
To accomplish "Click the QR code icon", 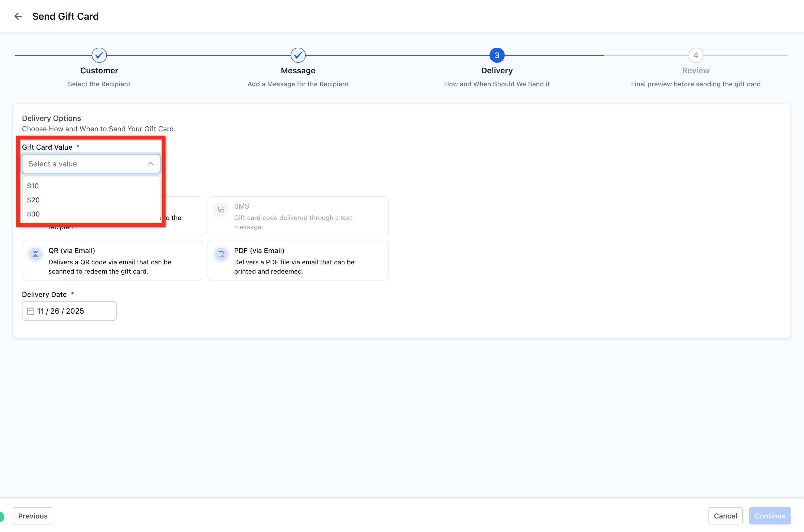I will point(35,254).
